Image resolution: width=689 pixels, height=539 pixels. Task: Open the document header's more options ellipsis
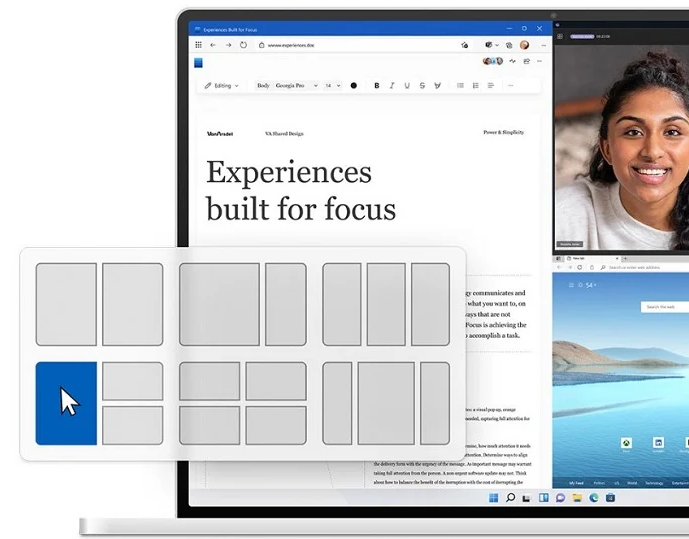click(540, 61)
